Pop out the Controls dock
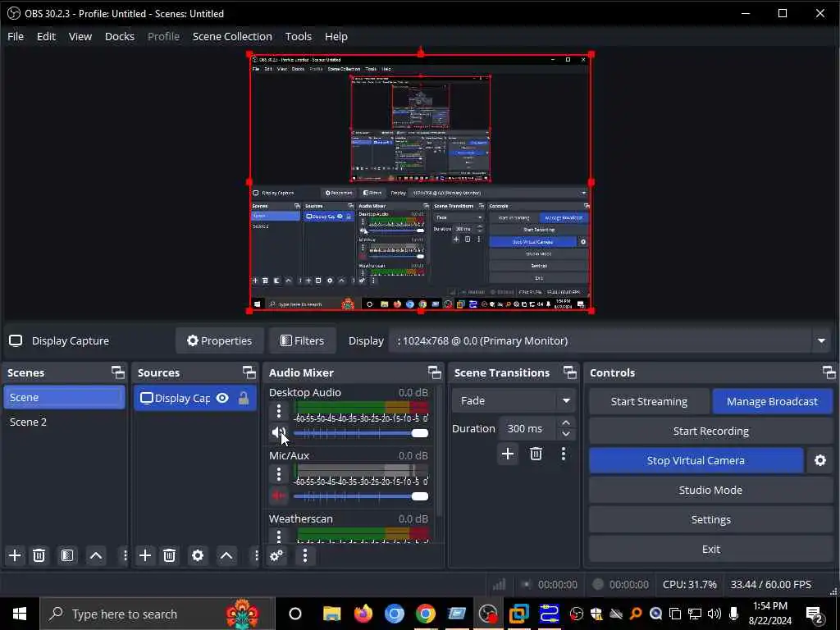Viewport: 840px width, 630px height. [829, 372]
